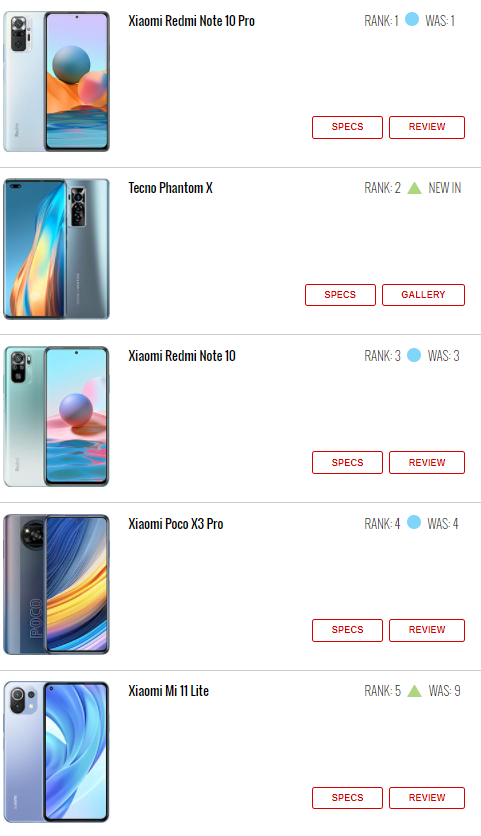Image resolution: width=481 pixels, height=836 pixels.
Task: View SPECS for Tecno Phantom X
Action: point(340,295)
